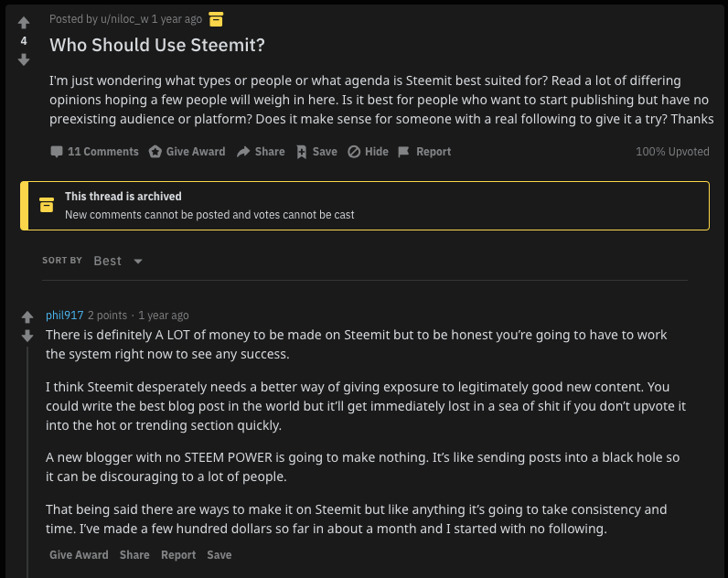Upvote phil917's comment
Image resolution: width=728 pixels, height=578 pixels.
point(27,318)
